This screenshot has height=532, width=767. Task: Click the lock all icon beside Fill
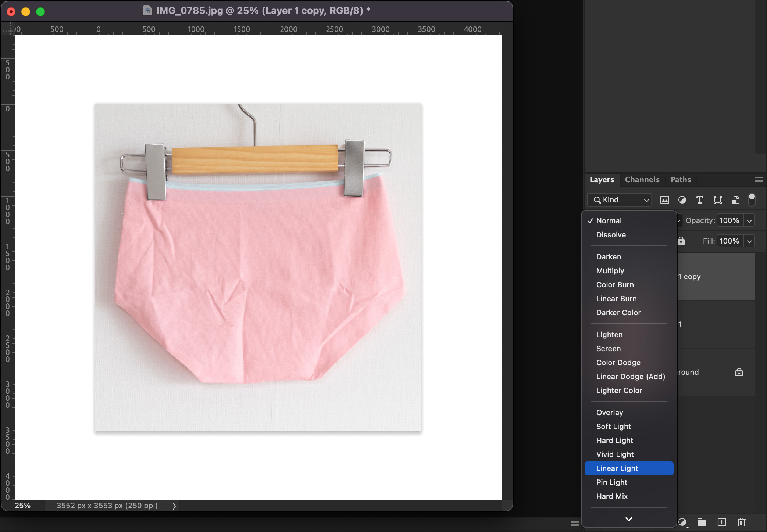pos(681,241)
